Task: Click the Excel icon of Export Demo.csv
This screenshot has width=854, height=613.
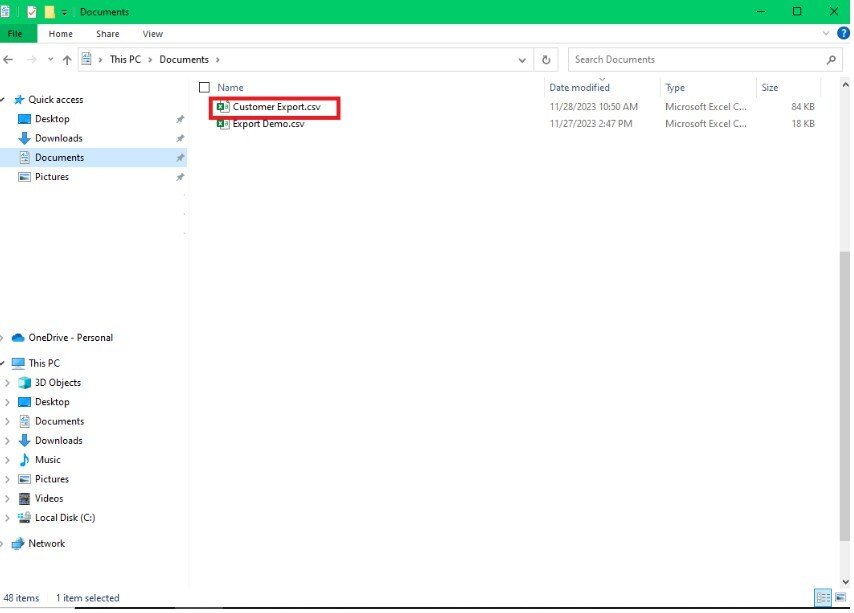Action: [x=223, y=125]
